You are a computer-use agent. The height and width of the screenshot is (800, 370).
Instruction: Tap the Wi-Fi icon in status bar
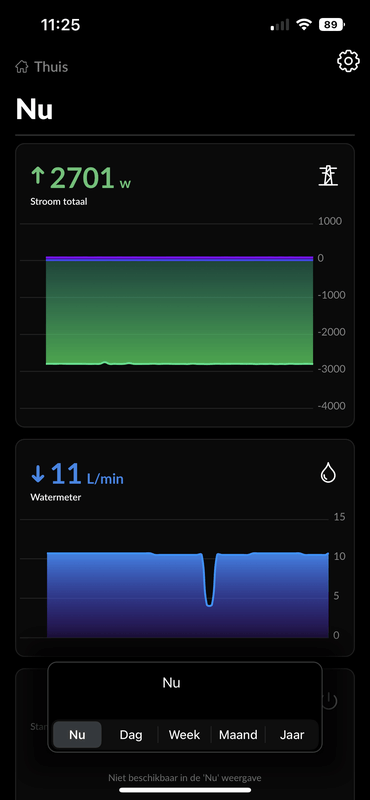[304, 24]
